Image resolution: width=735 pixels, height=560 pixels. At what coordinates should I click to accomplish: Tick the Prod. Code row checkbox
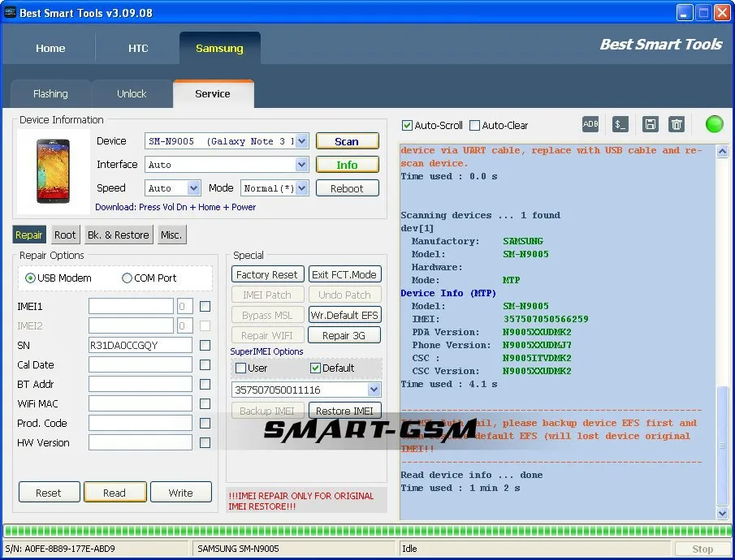click(x=205, y=423)
